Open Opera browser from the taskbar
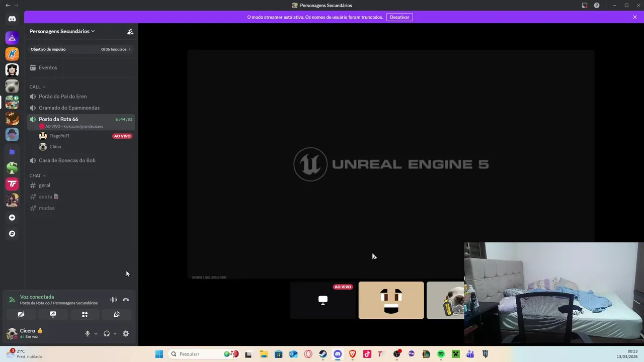 click(308, 354)
